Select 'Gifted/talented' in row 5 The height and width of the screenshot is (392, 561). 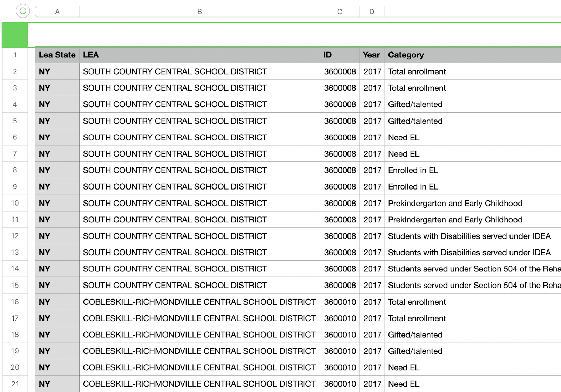473,121
